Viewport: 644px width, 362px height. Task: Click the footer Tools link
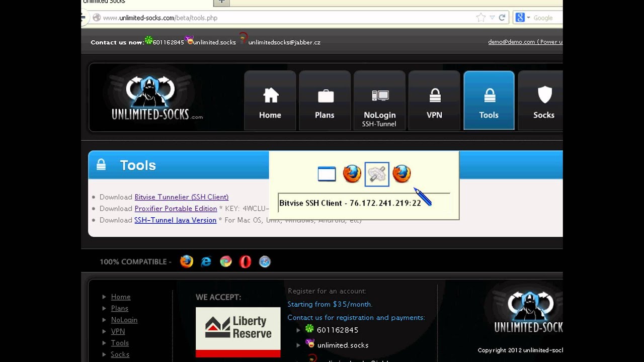(120, 343)
